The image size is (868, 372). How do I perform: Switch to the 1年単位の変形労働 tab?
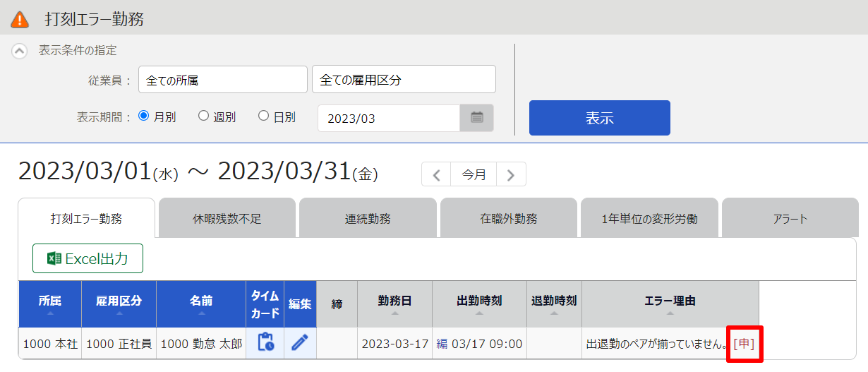(649, 218)
